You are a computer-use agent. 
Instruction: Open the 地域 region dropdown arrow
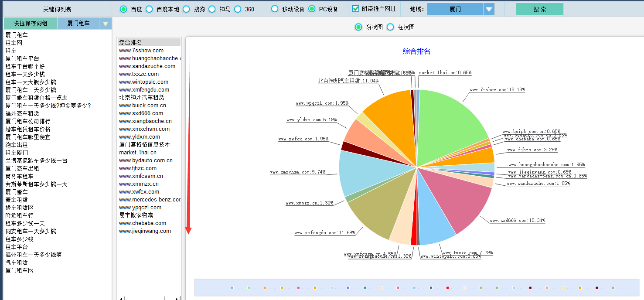489,9
